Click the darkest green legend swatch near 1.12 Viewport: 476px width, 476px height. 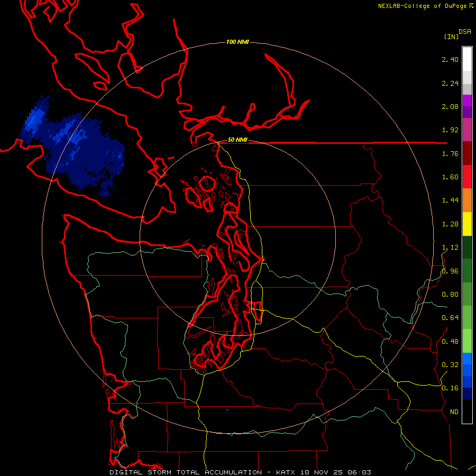pyautogui.click(x=467, y=247)
